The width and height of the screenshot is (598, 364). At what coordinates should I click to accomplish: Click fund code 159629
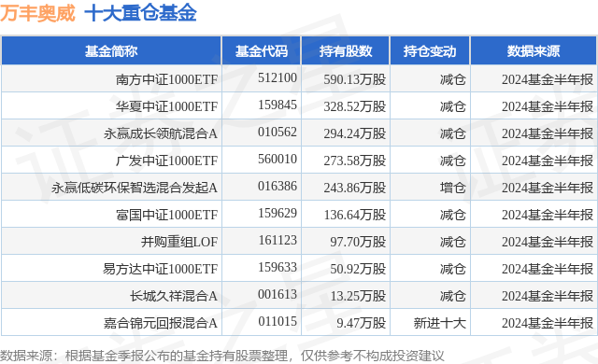tap(278, 213)
